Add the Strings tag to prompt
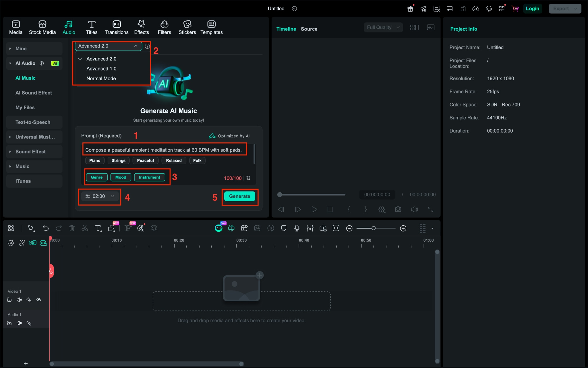Viewport: 588px width, 368px height. [x=118, y=160]
